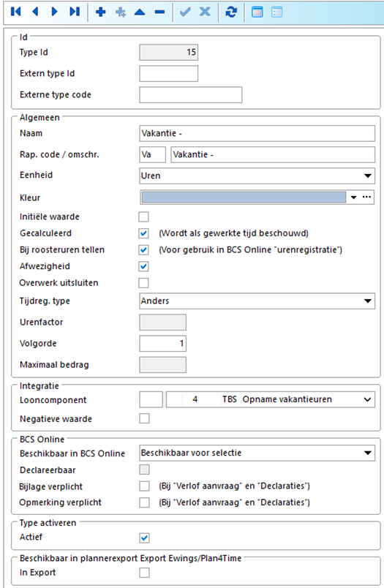The height and width of the screenshot is (588, 384).
Task: Enable Initiële waarde checkbox
Action: pos(143,216)
